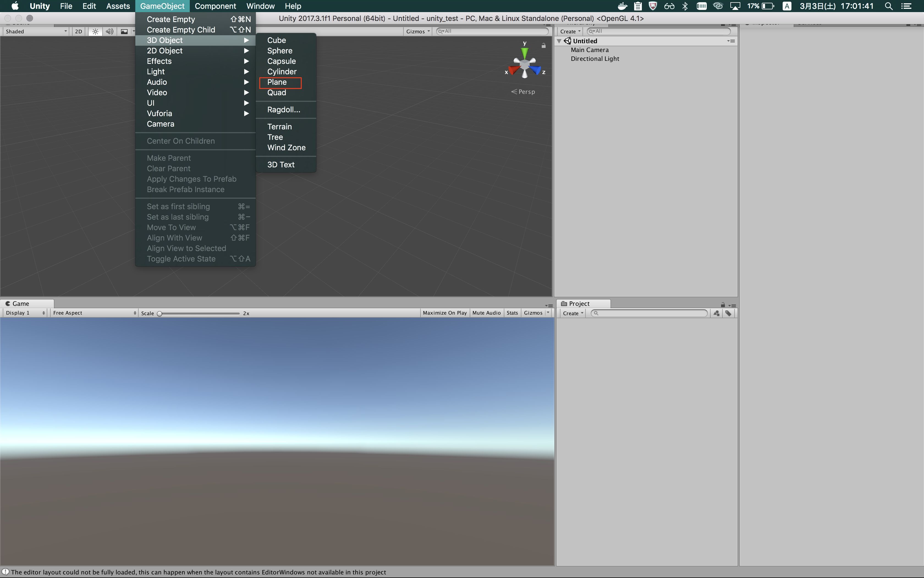Viewport: 924px width, 578px height.
Task: Toggle Maximize On Play
Action: 445,313
